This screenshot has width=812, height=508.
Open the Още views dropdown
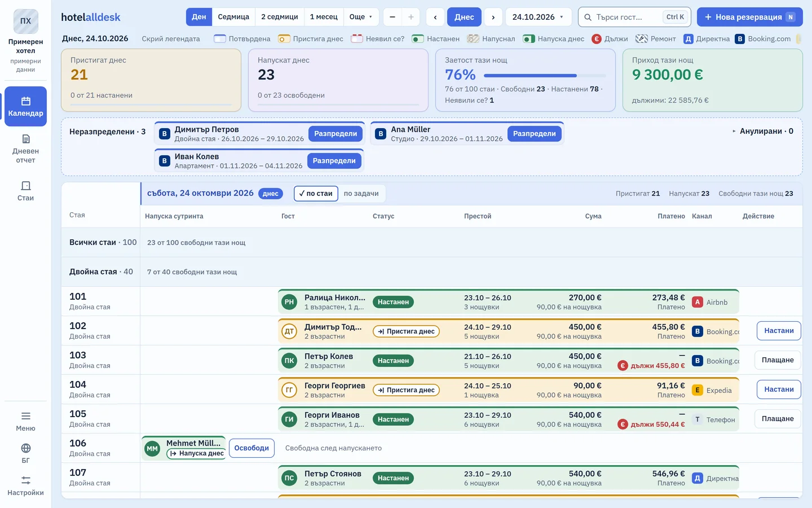(361, 17)
